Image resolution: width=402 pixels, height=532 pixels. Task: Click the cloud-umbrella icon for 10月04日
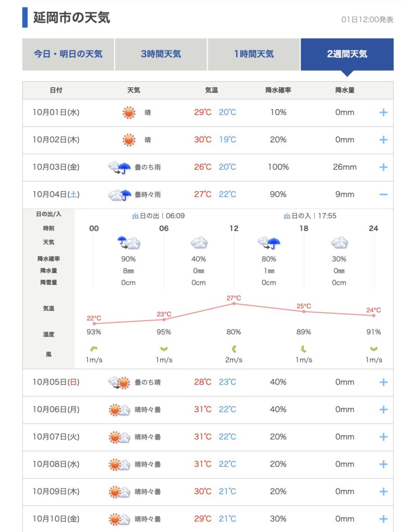119,195
